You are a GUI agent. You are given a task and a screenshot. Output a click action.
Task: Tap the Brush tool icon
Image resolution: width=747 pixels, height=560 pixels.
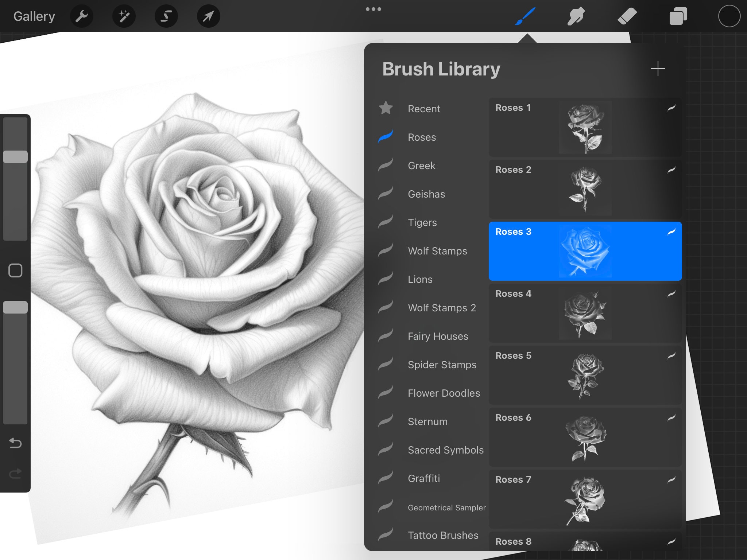pos(525,16)
